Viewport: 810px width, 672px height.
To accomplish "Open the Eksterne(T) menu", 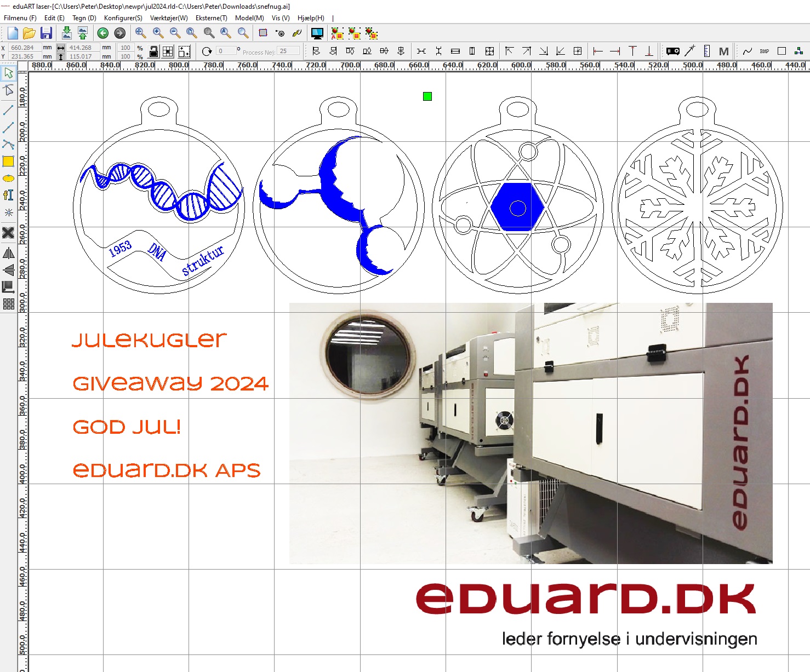I will coord(212,18).
